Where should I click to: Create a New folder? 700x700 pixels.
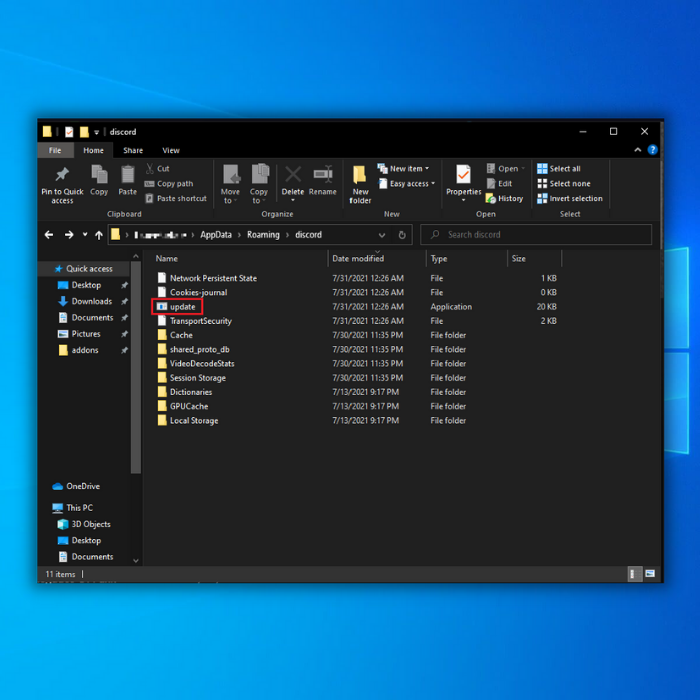[360, 184]
